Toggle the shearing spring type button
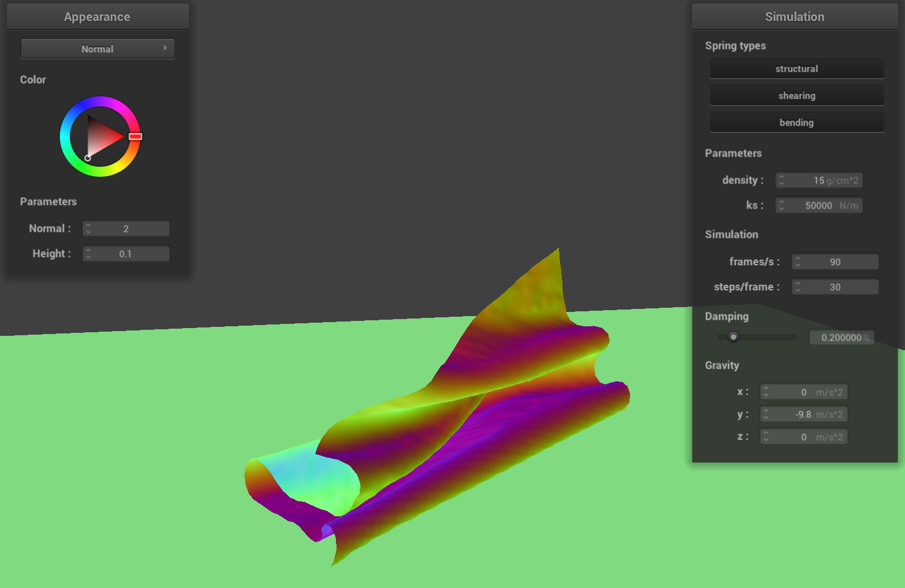The width and height of the screenshot is (905, 588). 796,96
